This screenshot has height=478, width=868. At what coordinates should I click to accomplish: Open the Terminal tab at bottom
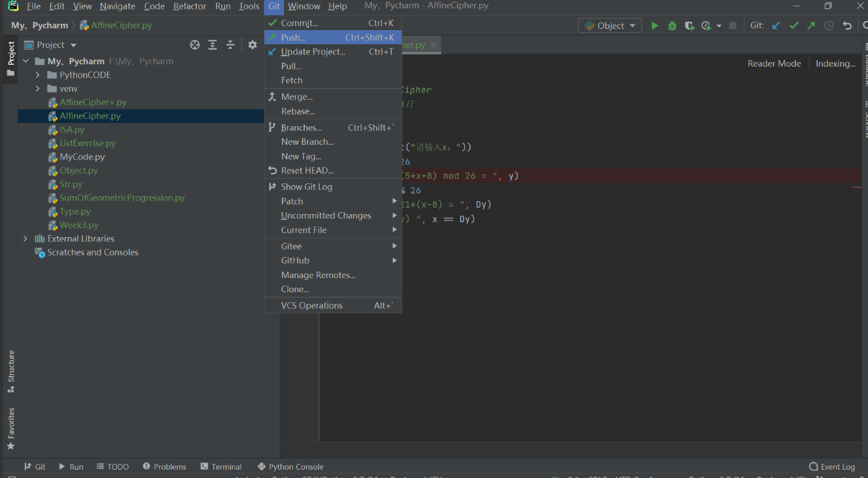(x=221, y=466)
